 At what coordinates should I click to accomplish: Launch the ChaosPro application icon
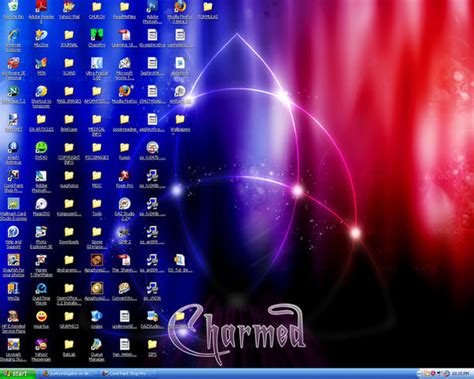click(x=97, y=38)
